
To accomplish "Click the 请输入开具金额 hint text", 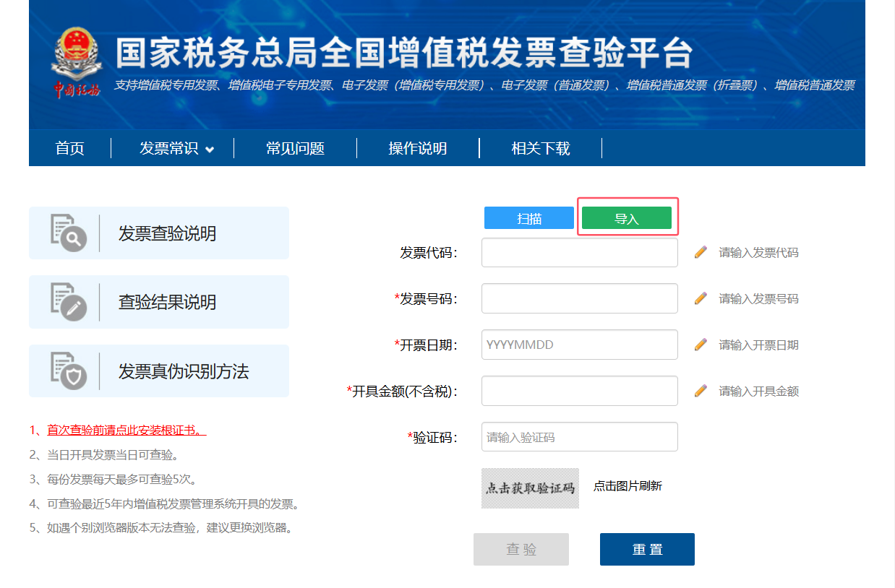I will 758,391.
